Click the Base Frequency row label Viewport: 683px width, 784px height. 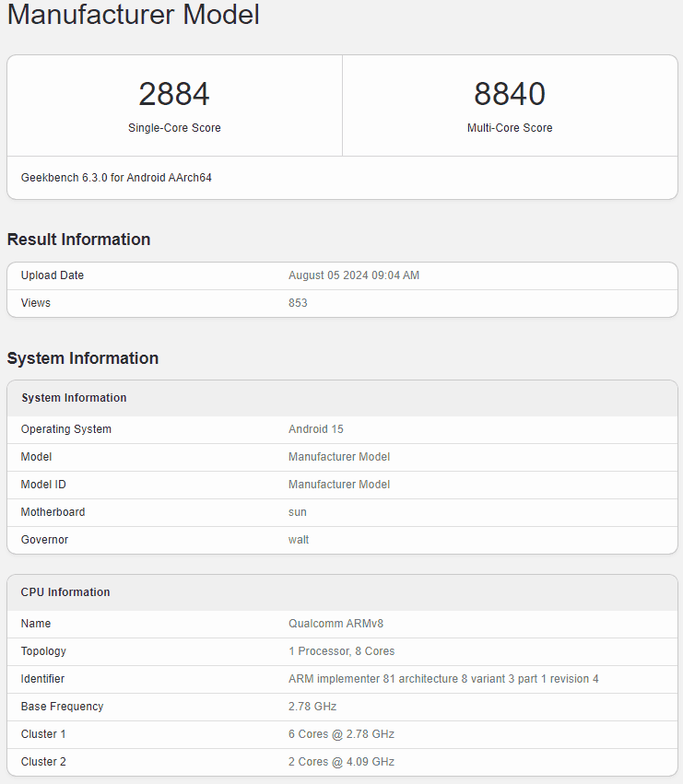point(62,707)
